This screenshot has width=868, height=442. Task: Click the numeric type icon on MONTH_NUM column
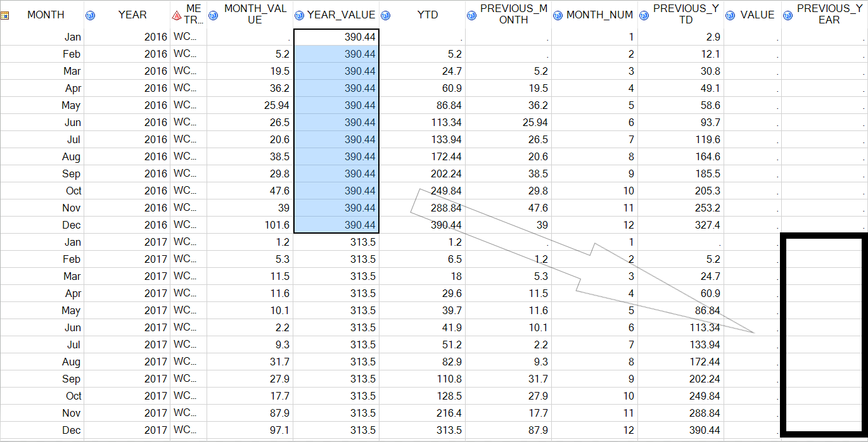(x=558, y=15)
